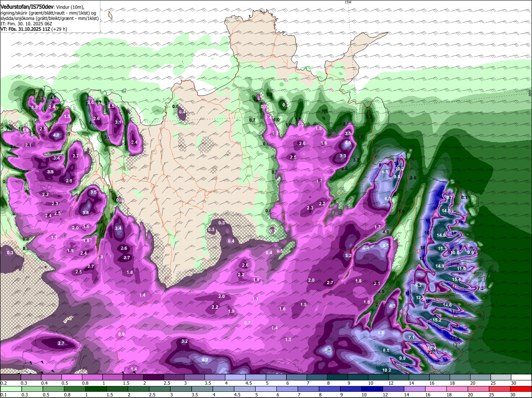The image size is (532, 398).
Task: Click the 15.3 precipitation value in the east
Action: (x=443, y=248)
